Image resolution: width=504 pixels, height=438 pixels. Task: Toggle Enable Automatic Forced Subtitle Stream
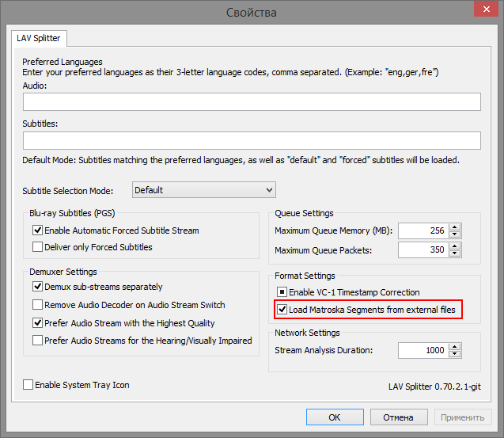(38, 230)
